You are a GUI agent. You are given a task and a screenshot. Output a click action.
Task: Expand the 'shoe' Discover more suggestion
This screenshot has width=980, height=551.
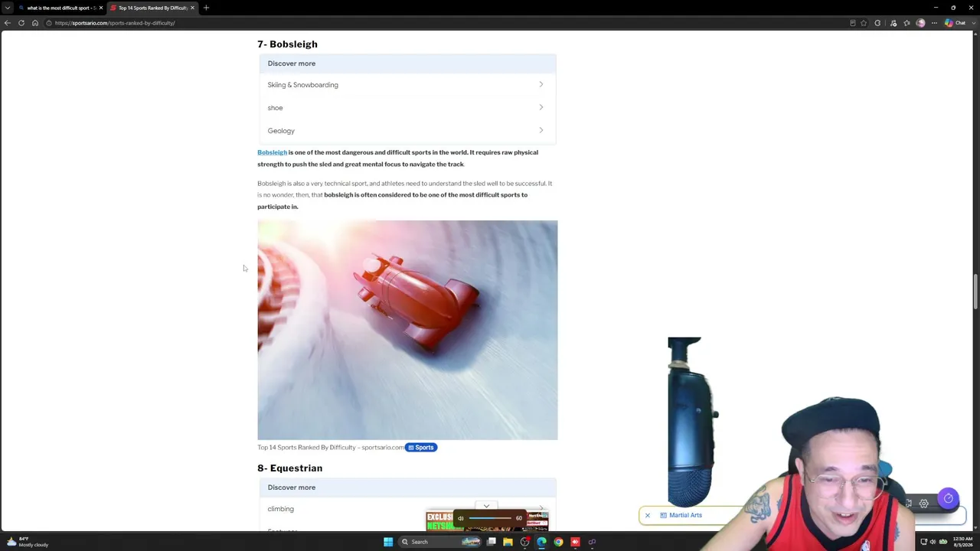click(x=407, y=108)
